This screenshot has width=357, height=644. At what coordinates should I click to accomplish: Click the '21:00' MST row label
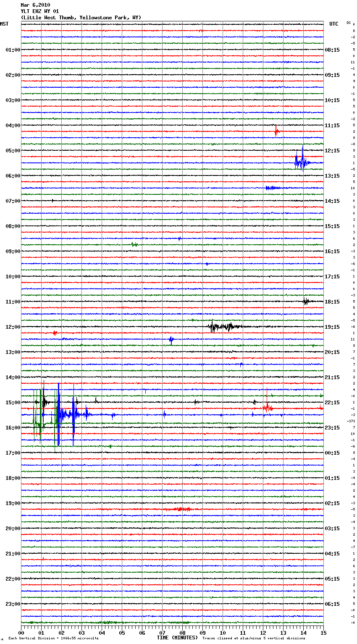click(13, 554)
